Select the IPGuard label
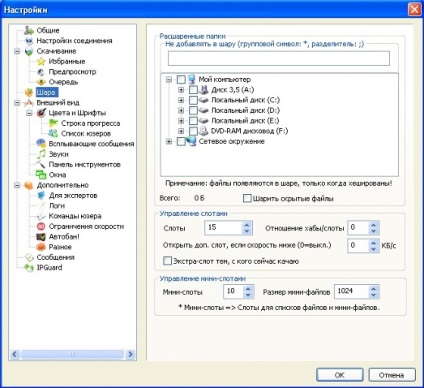Screen dimensions: 424x388 click(x=49, y=268)
